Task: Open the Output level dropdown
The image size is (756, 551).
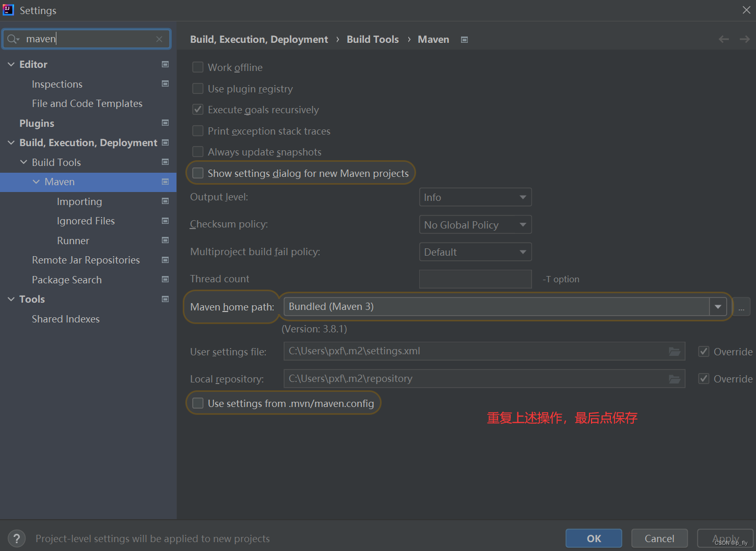Action: (x=475, y=197)
